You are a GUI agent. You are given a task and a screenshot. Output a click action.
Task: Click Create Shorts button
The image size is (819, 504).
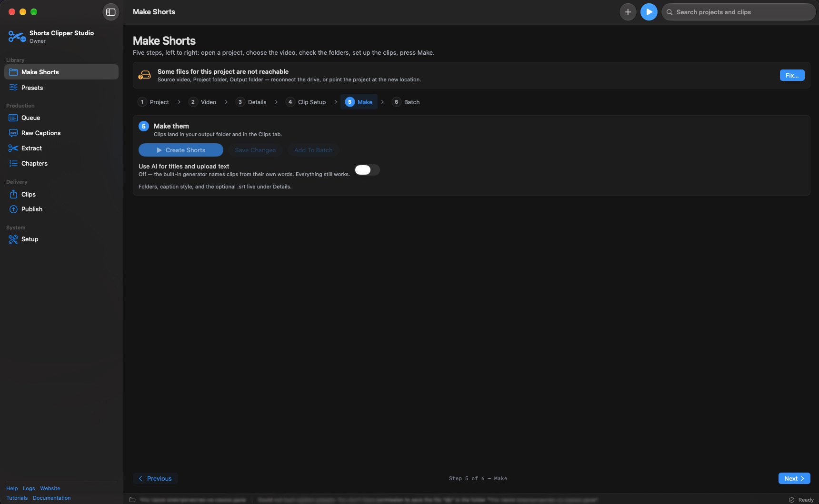181,150
